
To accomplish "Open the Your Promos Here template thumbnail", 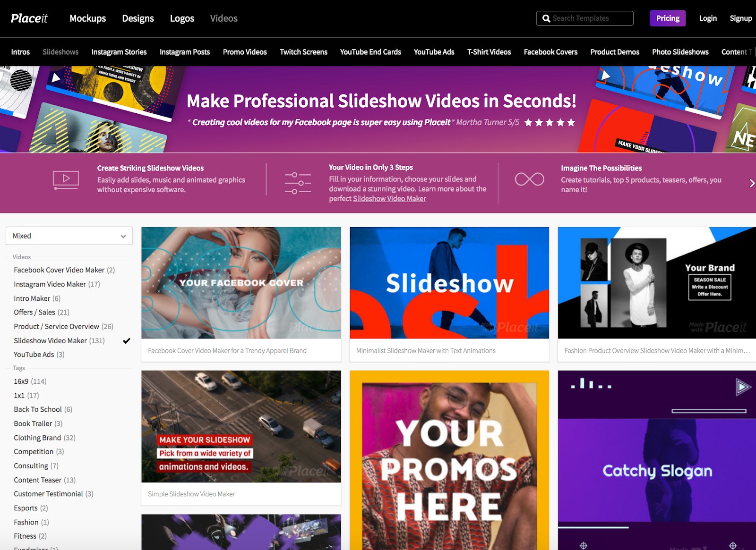I will (x=449, y=460).
